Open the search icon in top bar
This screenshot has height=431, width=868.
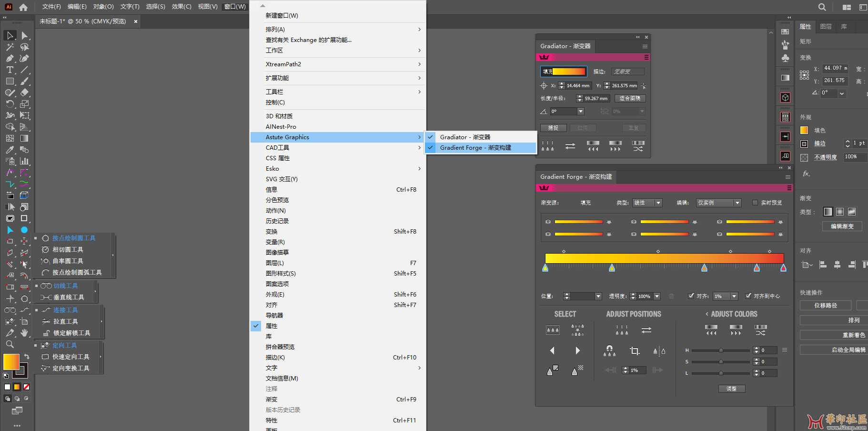822,7
